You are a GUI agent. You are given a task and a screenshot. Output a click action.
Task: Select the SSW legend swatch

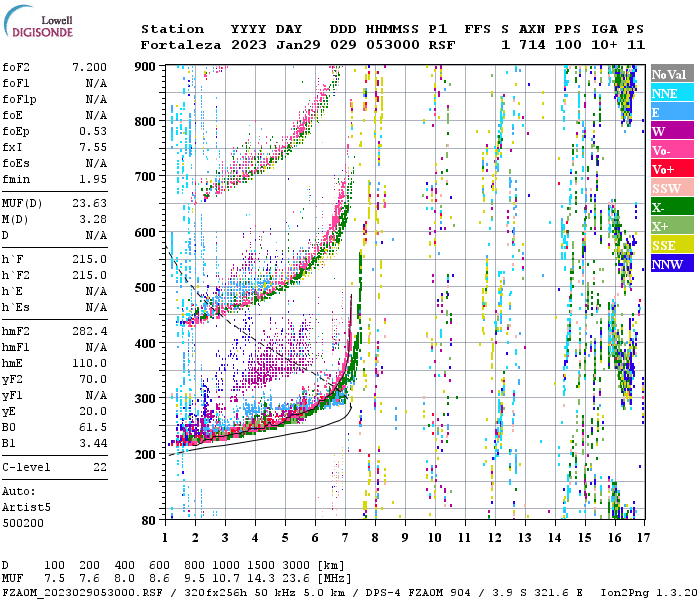[x=672, y=188]
